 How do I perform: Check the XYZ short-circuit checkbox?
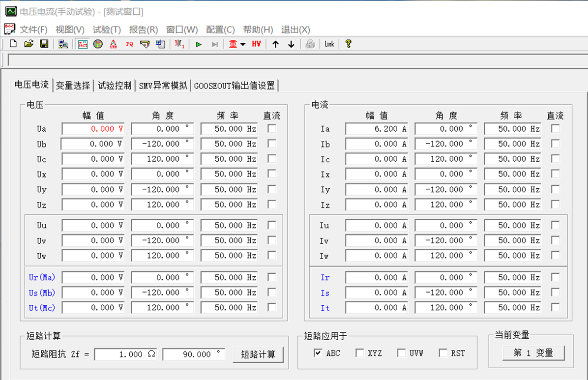[x=359, y=353]
